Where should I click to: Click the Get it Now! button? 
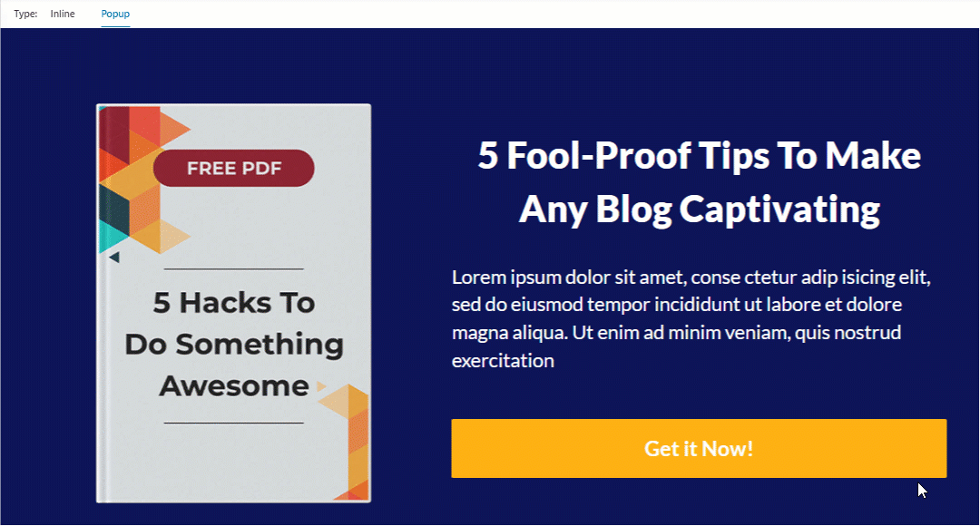pos(699,449)
